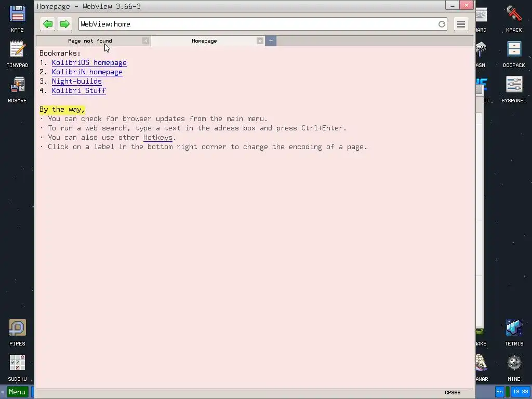Open the TINYPAD desktop icon
Screen dimensions: 532x399
click(x=17, y=54)
